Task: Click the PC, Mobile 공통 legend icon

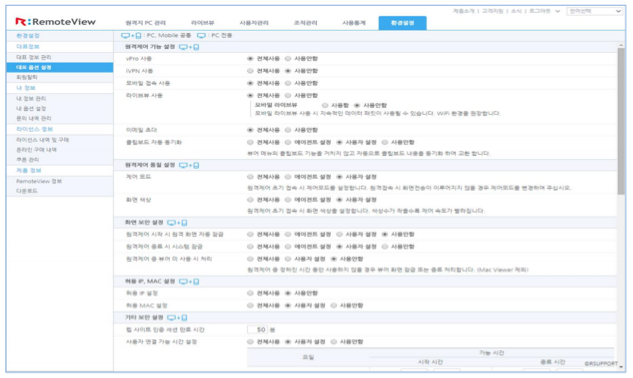Action: point(131,36)
